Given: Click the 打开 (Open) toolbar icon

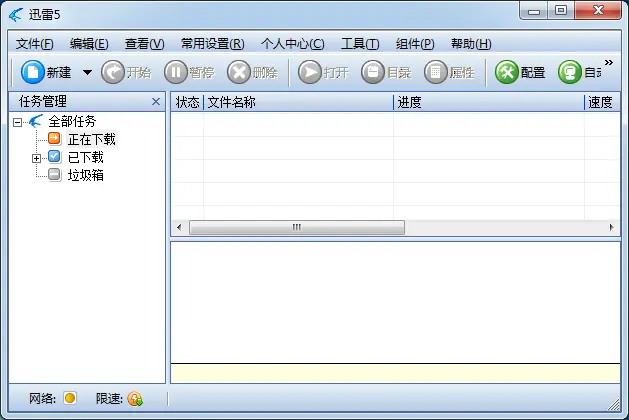Looking at the screenshot, I should point(309,72).
